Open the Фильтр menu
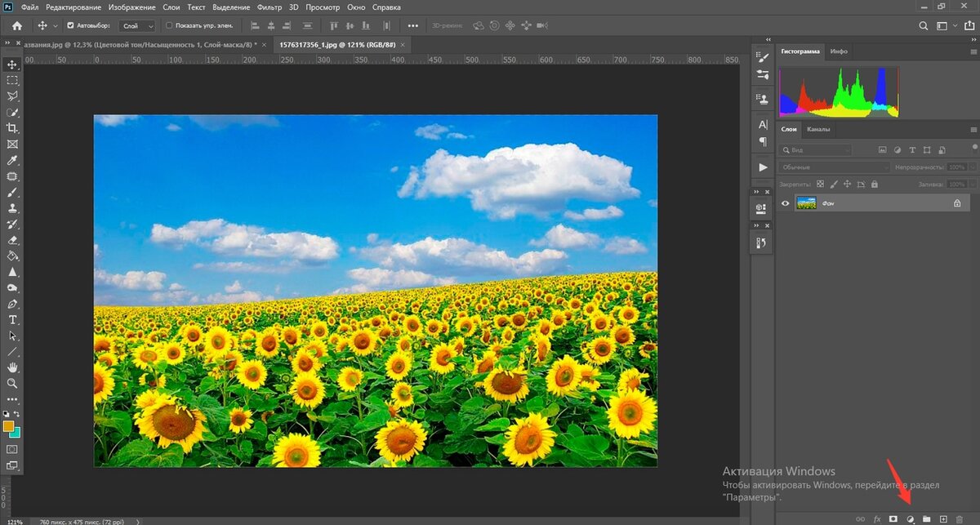The image size is (980, 525). click(x=269, y=7)
